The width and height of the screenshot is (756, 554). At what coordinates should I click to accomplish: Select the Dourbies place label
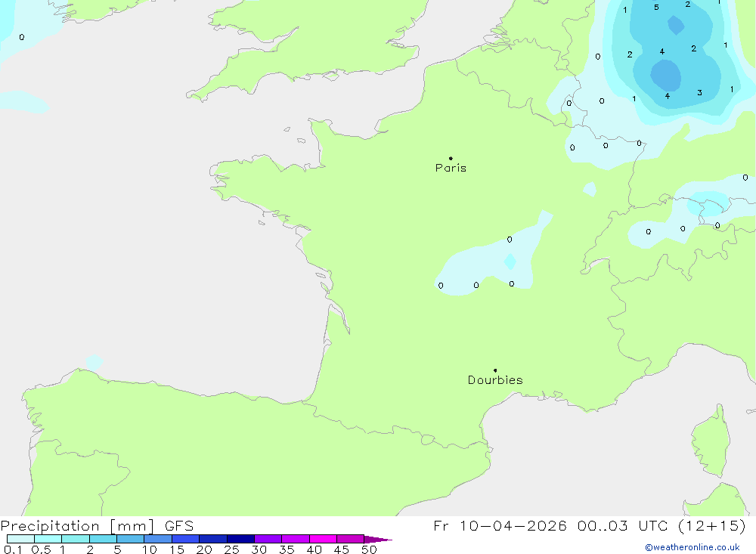pyautogui.click(x=495, y=380)
